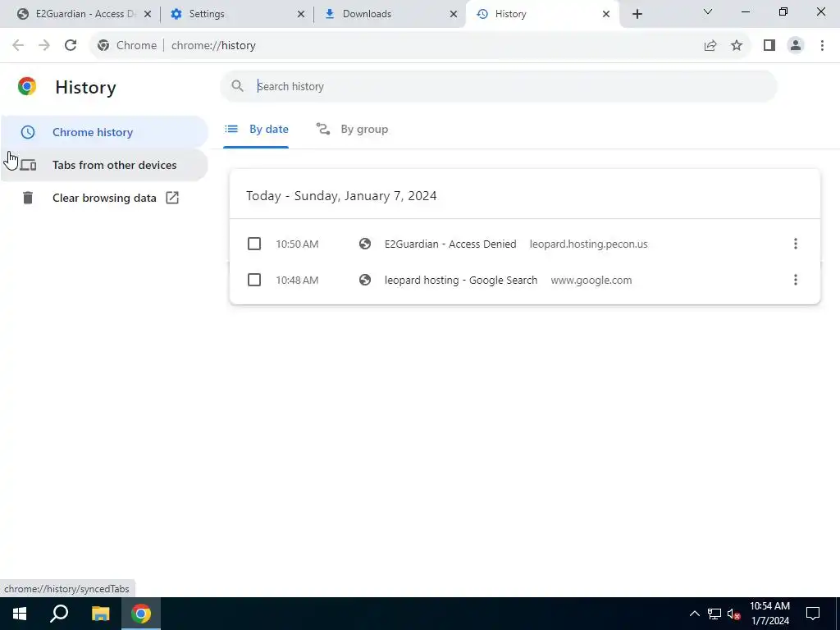
Task: Close the Settings tab
Action: (301, 14)
